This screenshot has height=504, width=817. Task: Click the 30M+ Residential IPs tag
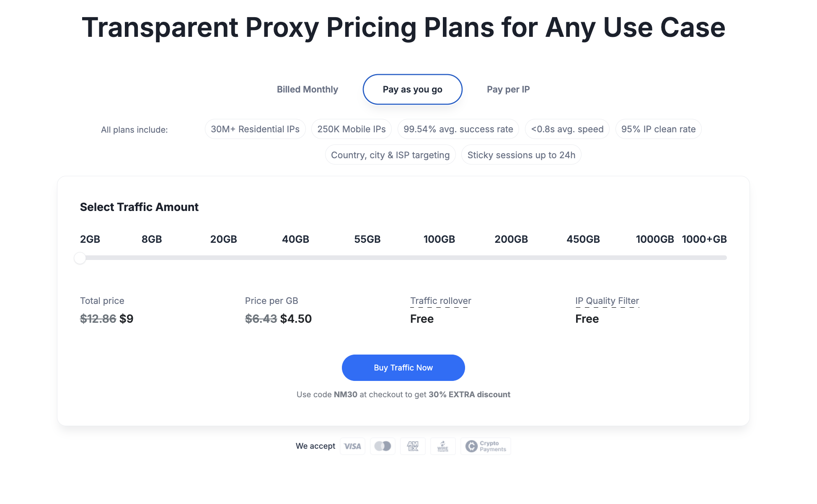(255, 129)
